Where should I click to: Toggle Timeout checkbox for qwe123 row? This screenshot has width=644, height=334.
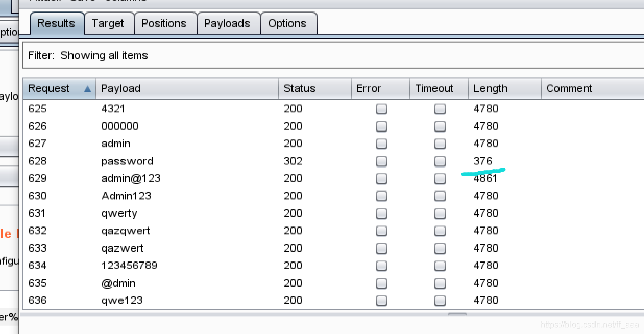(440, 301)
